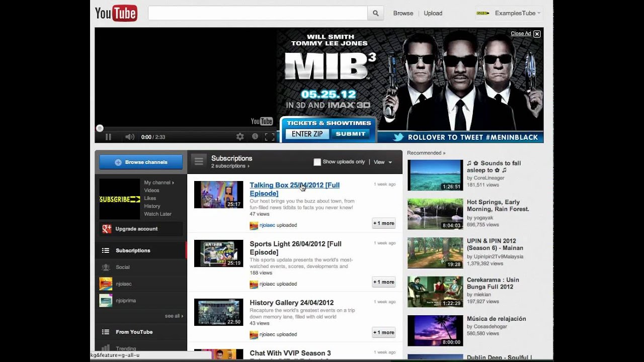
Task: Open the History Gallery video thumbnail
Action: 218,312
